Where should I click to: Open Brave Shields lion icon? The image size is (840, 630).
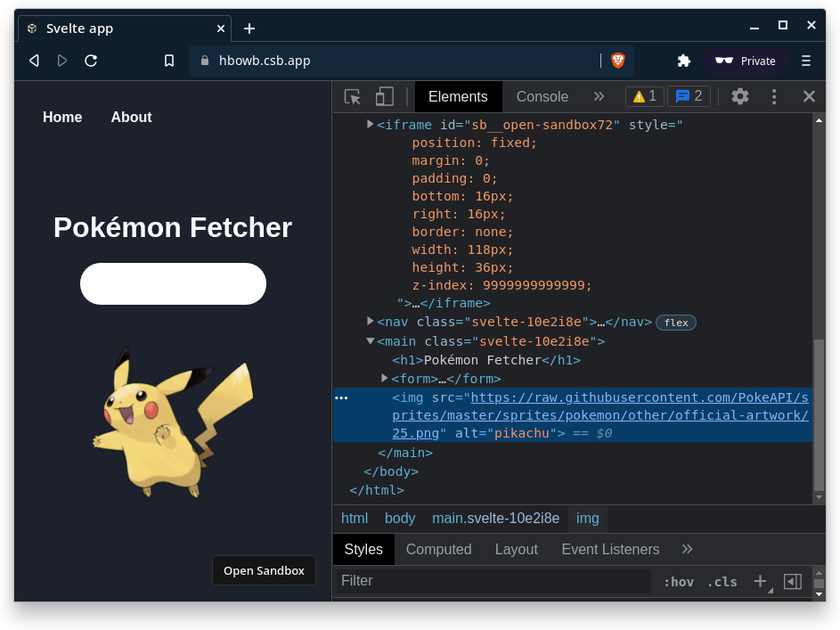(x=618, y=61)
